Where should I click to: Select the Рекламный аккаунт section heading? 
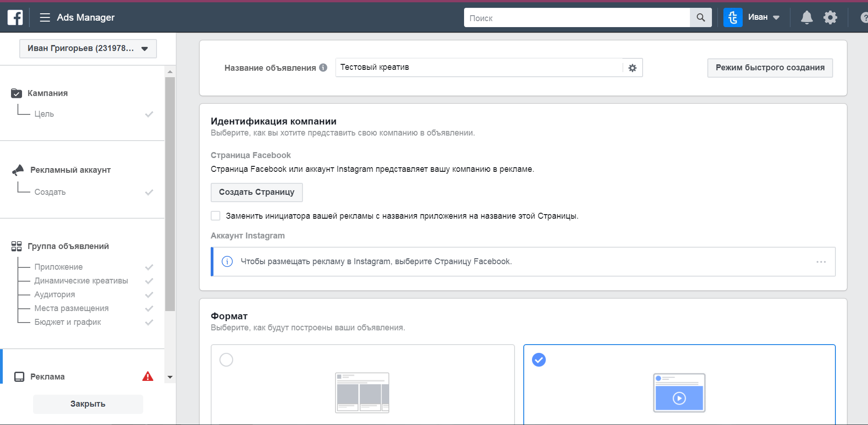coord(71,170)
